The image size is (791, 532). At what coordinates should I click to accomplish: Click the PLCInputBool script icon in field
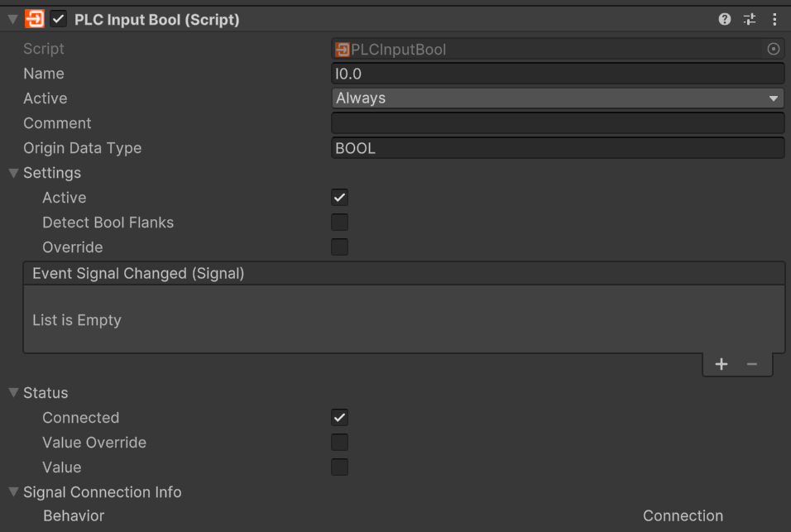342,50
